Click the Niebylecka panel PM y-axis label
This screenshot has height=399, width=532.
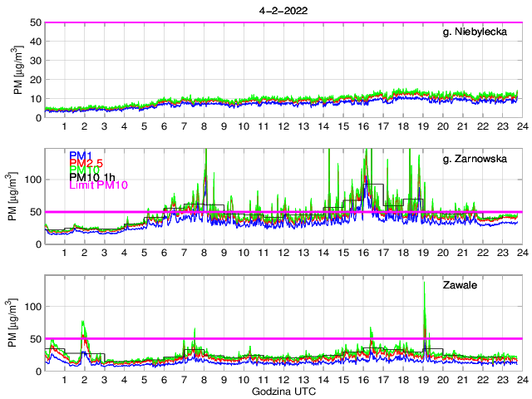click(x=18, y=70)
